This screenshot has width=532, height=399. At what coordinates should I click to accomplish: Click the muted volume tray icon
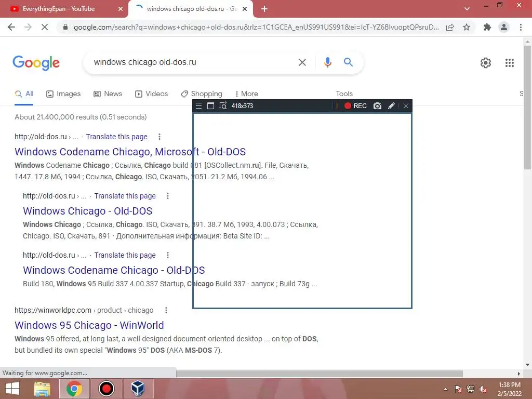(483, 389)
